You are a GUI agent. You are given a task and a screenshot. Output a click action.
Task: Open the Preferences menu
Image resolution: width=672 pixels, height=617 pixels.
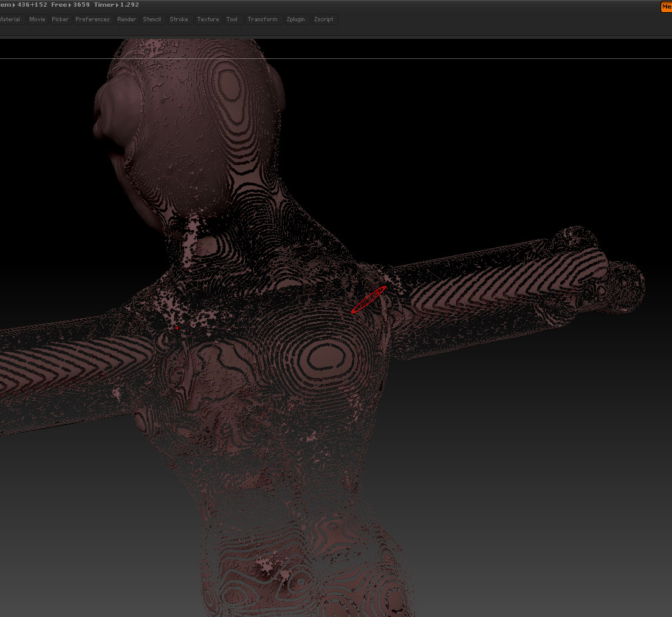click(x=92, y=19)
